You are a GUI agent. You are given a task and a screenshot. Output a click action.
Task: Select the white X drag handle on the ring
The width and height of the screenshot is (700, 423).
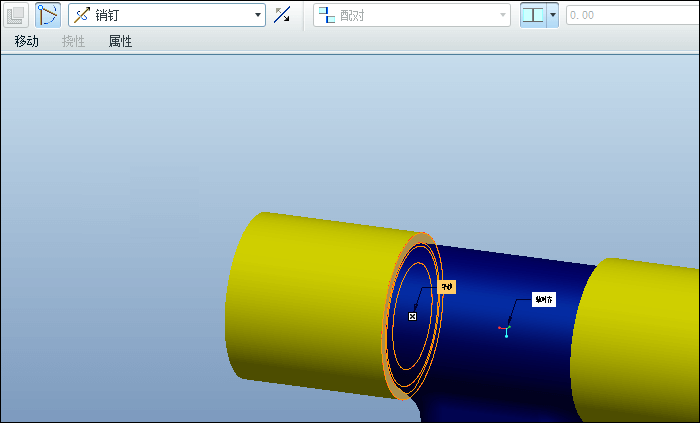[412, 316]
